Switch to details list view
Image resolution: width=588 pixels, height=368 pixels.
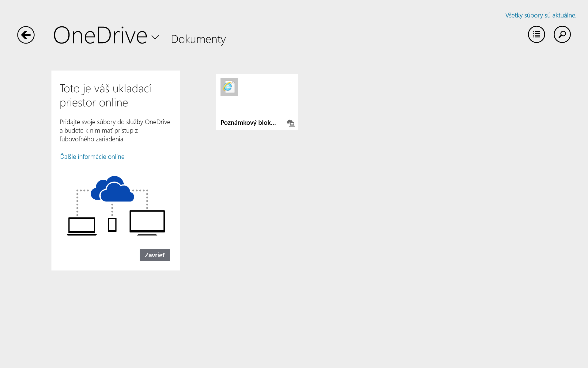coord(536,34)
